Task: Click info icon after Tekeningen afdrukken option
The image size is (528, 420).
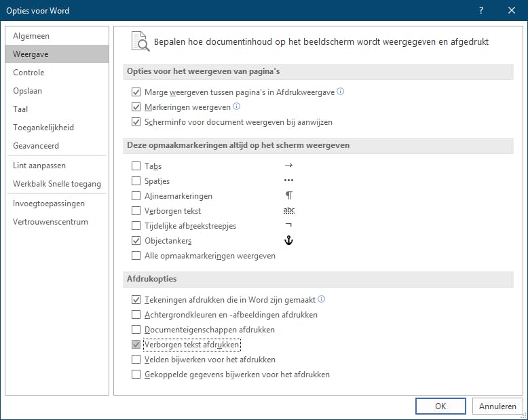Action: (x=322, y=299)
